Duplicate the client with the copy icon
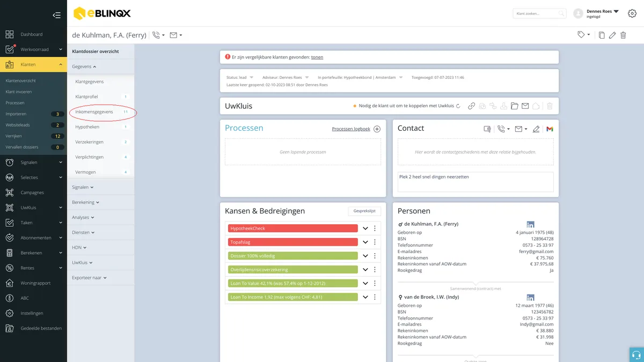 (602, 35)
